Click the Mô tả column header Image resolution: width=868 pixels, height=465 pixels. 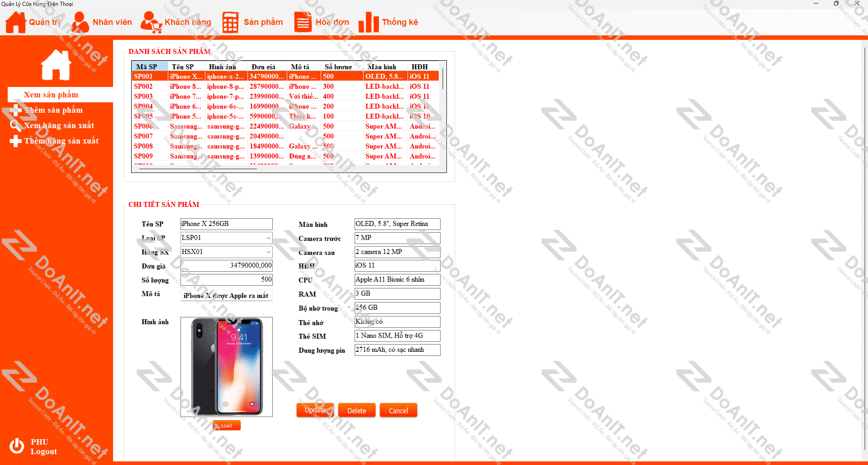[x=304, y=67]
